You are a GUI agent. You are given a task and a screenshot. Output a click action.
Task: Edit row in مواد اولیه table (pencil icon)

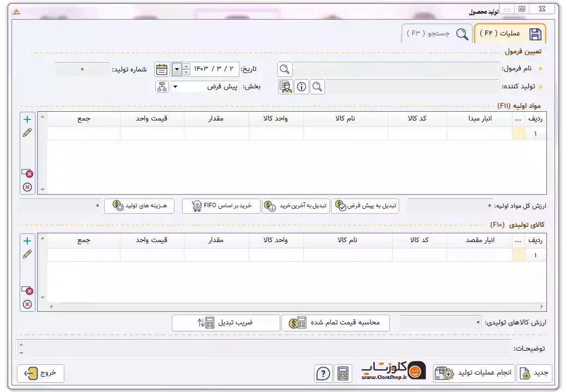[27, 132]
